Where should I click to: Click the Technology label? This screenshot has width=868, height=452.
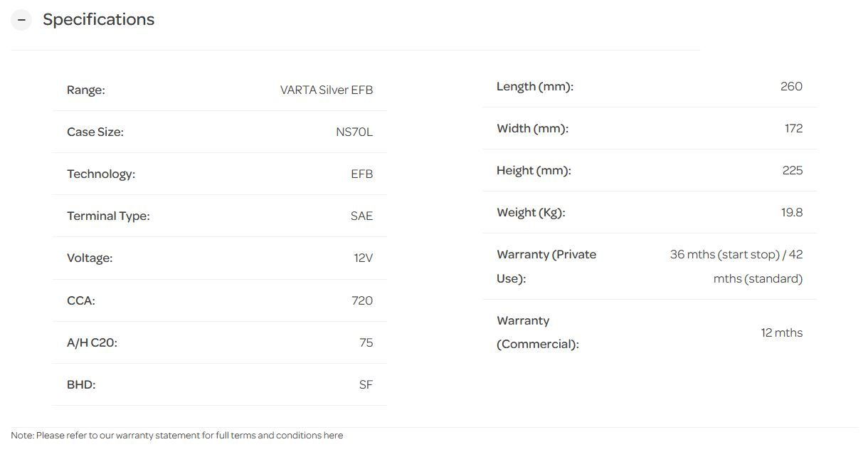click(100, 174)
